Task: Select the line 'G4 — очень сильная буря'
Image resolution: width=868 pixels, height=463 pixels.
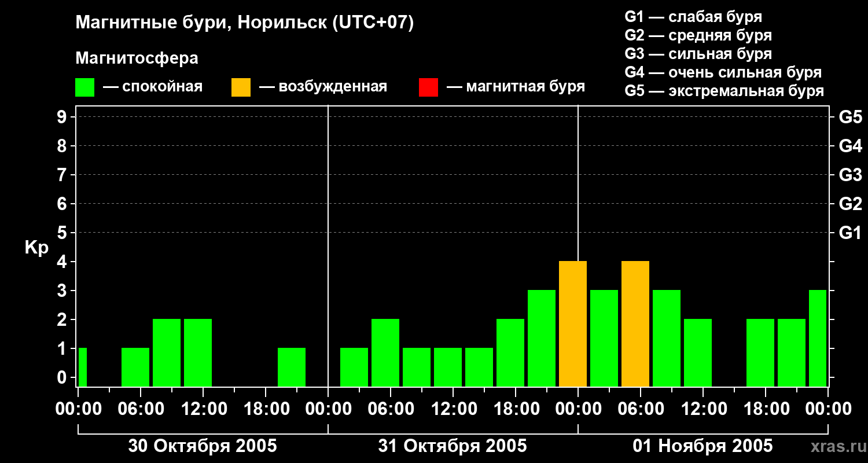Action: [723, 72]
